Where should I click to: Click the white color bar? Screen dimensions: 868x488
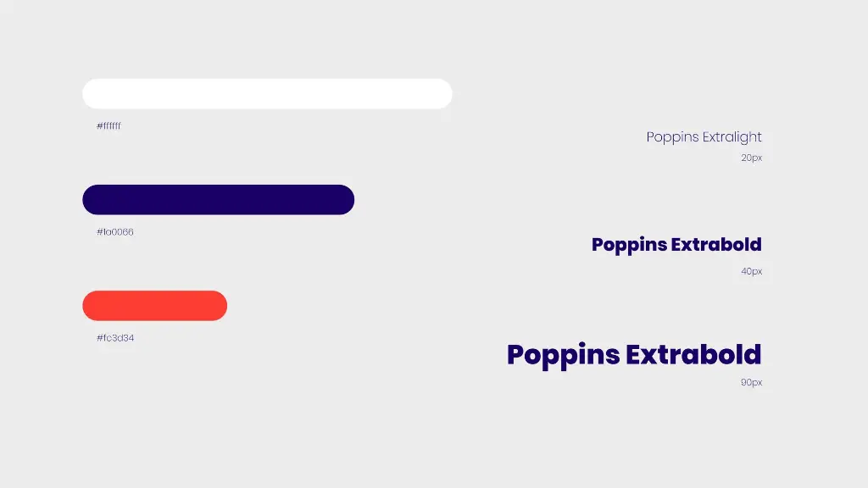point(267,94)
